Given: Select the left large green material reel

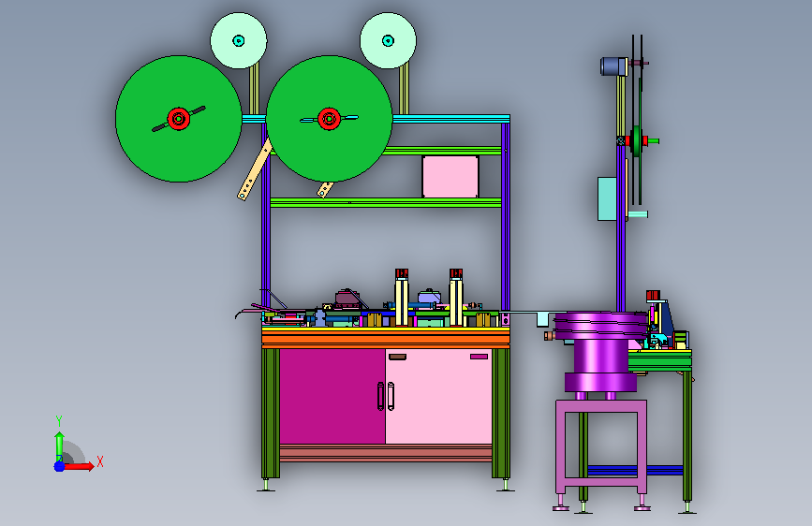Looking at the screenshot, I should click(x=178, y=119).
